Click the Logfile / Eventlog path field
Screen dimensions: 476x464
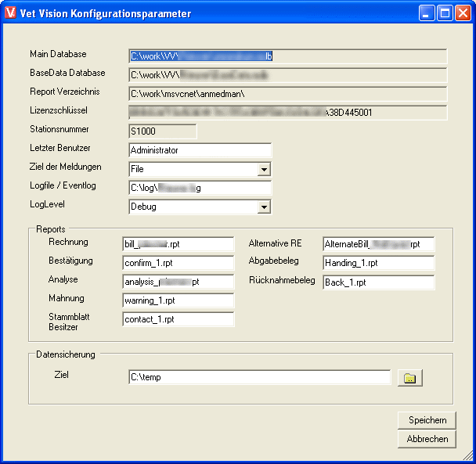click(200, 188)
